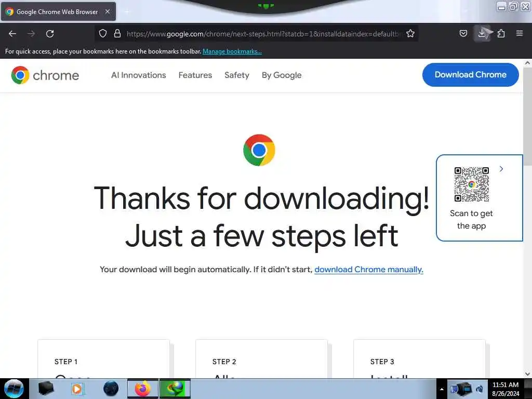Bookmark this page with the star
This screenshot has width=532, height=399.
click(410, 33)
